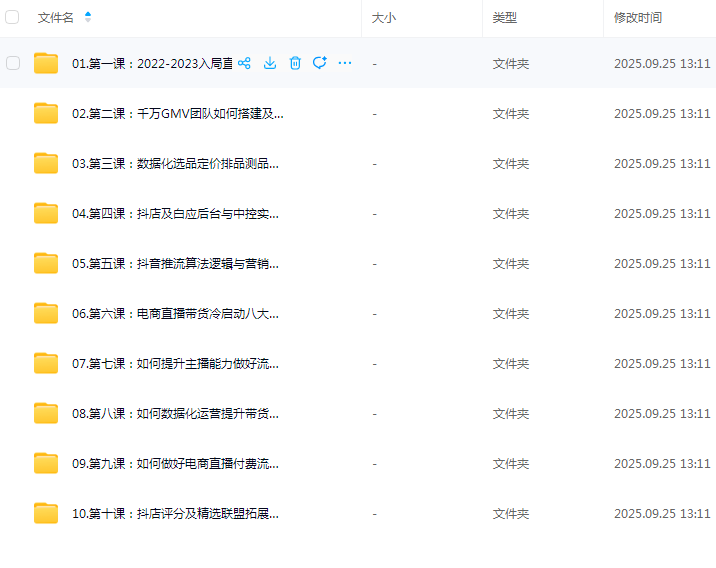The height and width of the screenshot is (568, 716).
Task: Open folder 10.第十课：抖店评分及精选联盟拓展
Action: click(x=175, y=514)
